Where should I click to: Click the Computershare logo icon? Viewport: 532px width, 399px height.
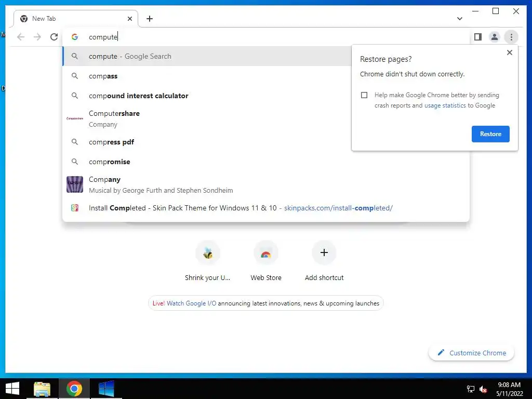[x=75, y=118]
